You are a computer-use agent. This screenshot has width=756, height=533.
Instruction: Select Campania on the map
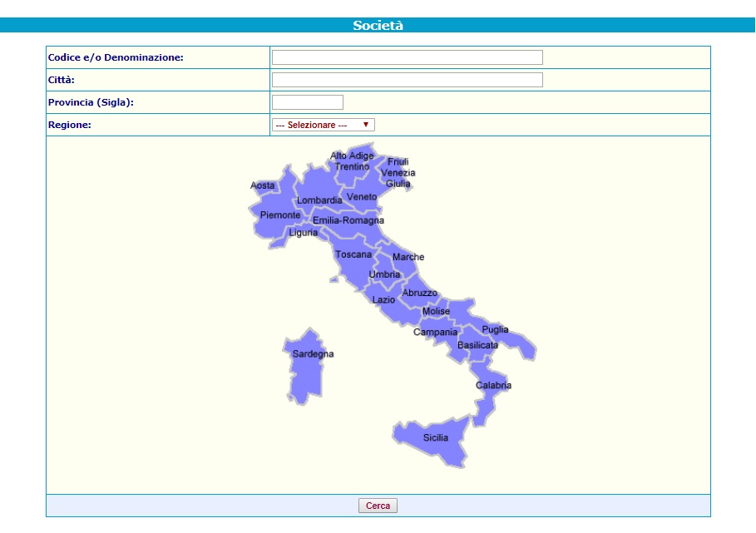(435, 333)
